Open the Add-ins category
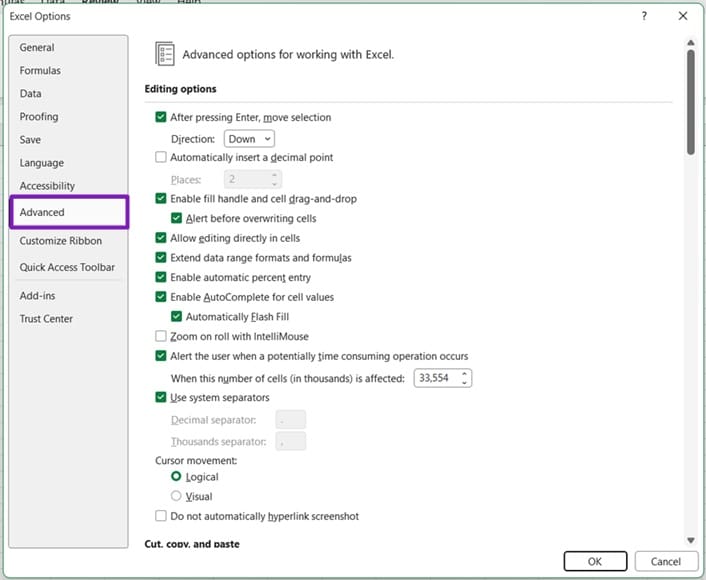 37,295
